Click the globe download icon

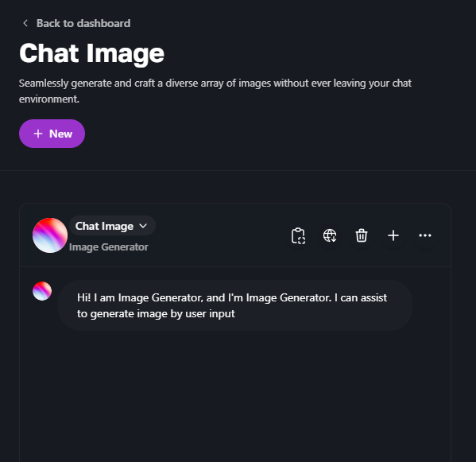click(330, 235)
